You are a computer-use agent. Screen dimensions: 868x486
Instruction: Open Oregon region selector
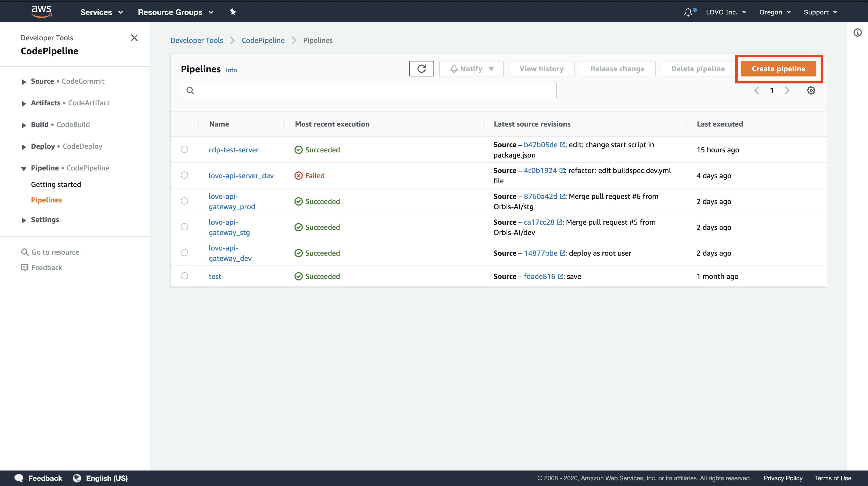(x=775, y=12)
